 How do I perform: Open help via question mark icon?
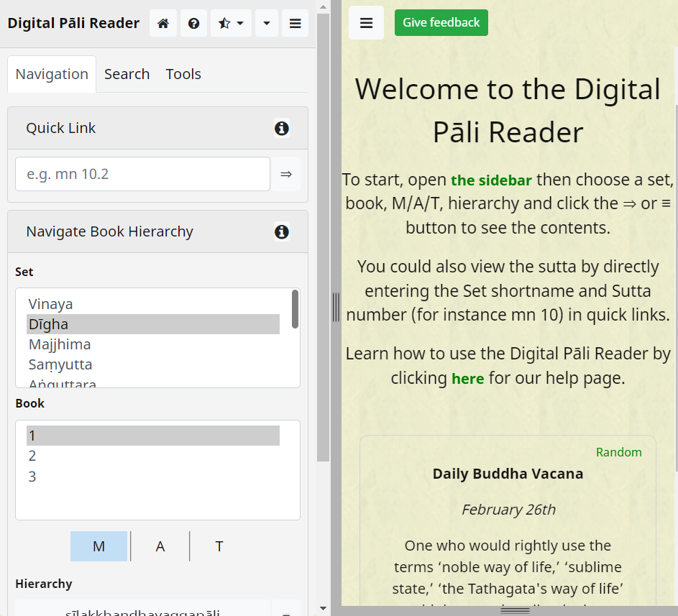coord(193,23)
